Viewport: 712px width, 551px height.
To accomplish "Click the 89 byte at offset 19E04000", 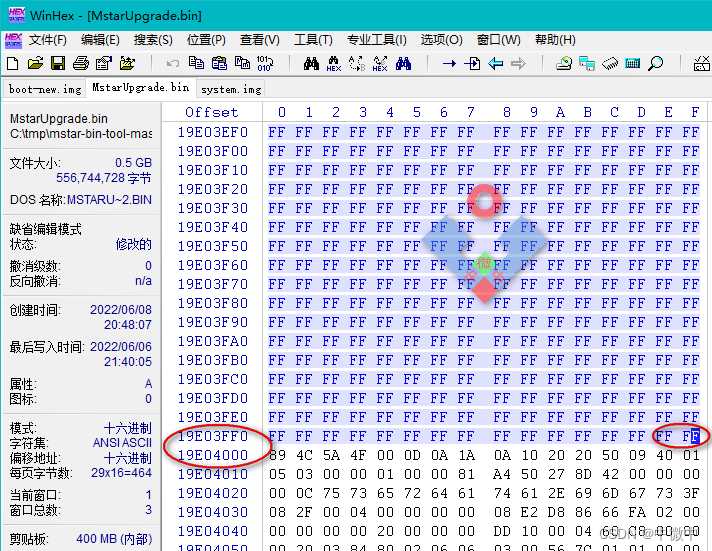I will [277, 455].
